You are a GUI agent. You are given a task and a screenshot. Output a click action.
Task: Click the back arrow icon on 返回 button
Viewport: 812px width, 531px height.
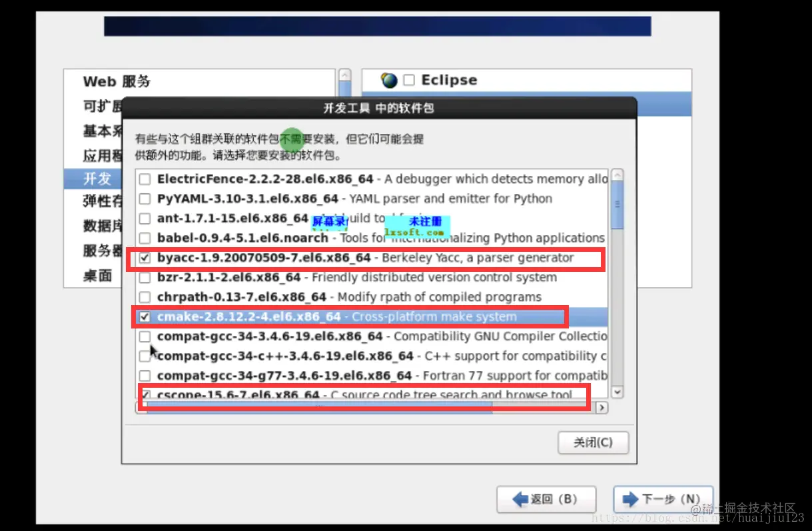520,499
